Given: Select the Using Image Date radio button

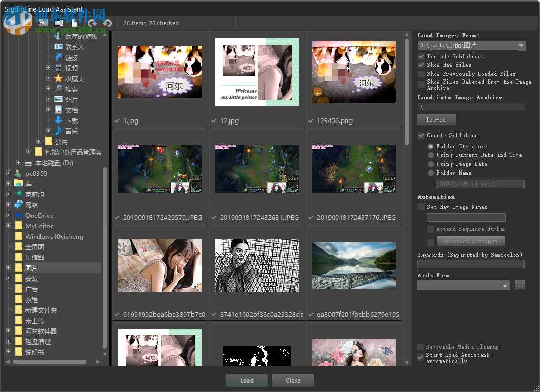Looking at the screenshot, I should click(x=431, y=164).
